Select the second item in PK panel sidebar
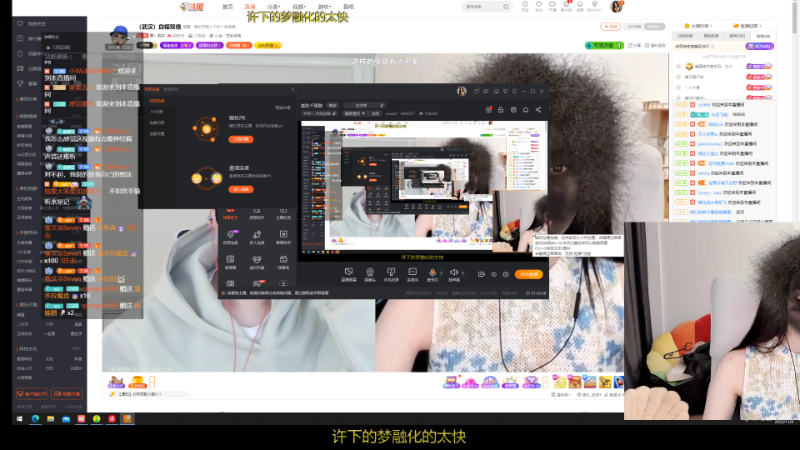Image resolution: width=800 pixels, height=450 pixels. tap(157, 112)
